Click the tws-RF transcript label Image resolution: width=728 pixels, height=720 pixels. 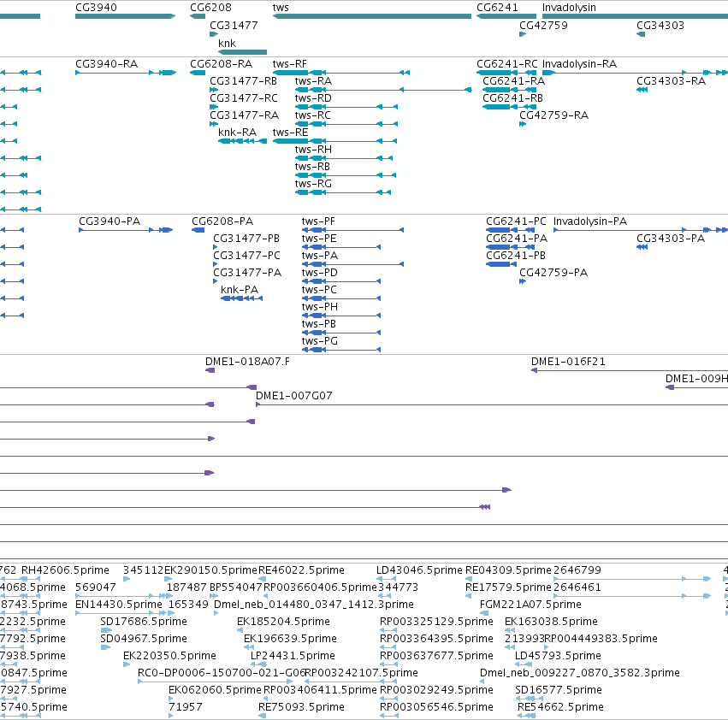coord(290,63)
